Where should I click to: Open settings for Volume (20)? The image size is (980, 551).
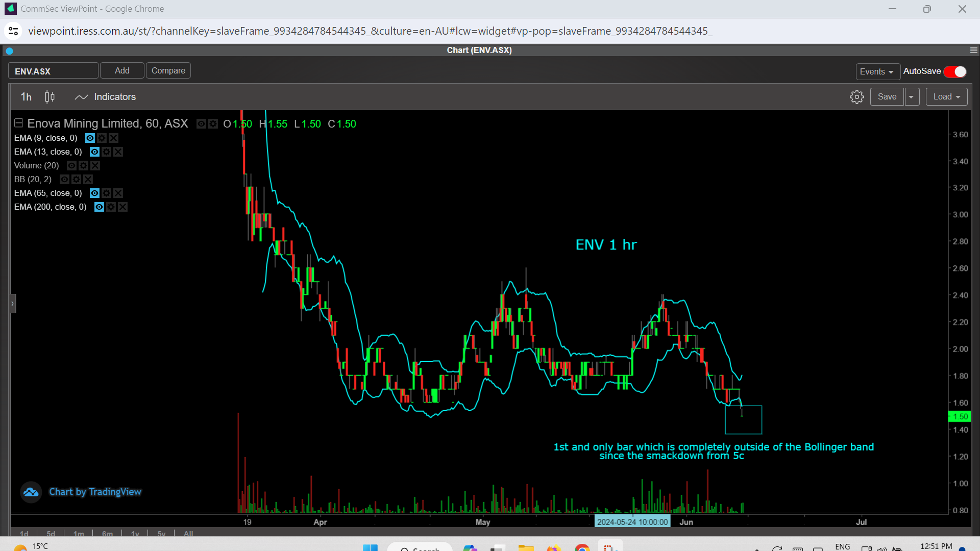(83, 166)
